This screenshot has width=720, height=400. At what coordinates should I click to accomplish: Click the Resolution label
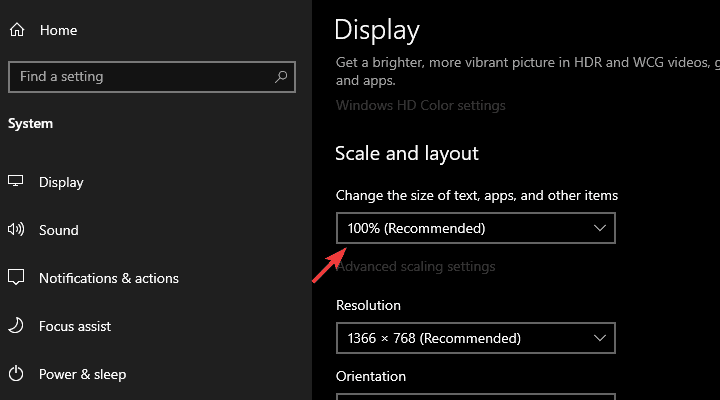click(x=368, y=305)
